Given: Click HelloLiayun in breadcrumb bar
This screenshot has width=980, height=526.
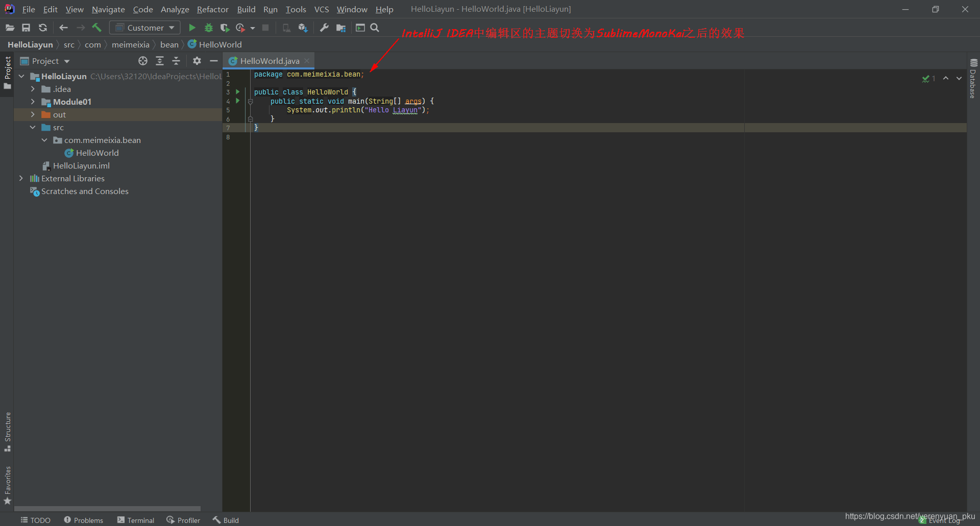Looking at the screenshot, I should tap(30, 44).
